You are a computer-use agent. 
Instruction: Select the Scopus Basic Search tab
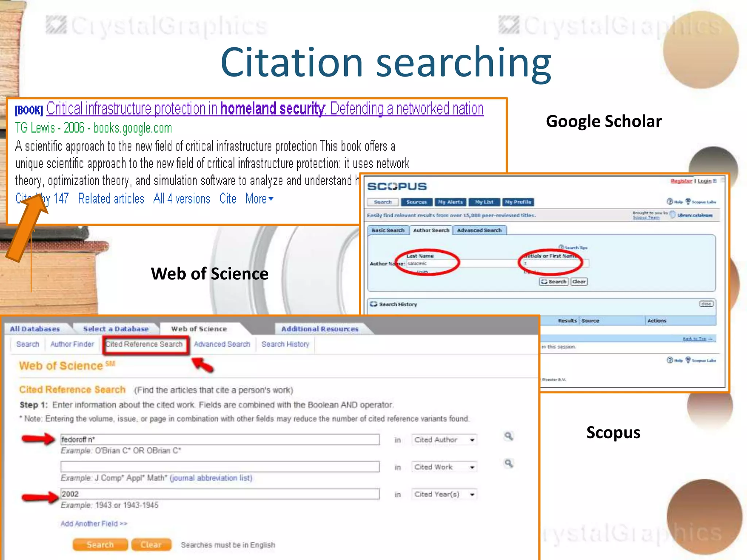tap(388, 230)
